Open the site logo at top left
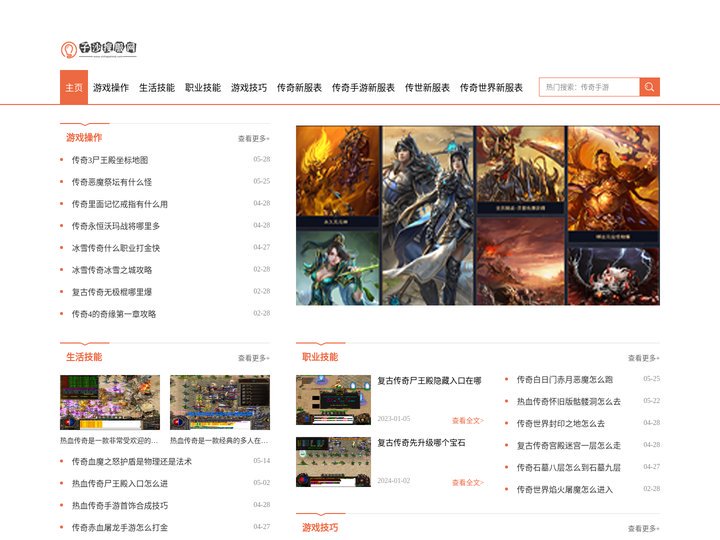Image resolution: width=720 pixels, height=540 pixels. tap(99, 49)
